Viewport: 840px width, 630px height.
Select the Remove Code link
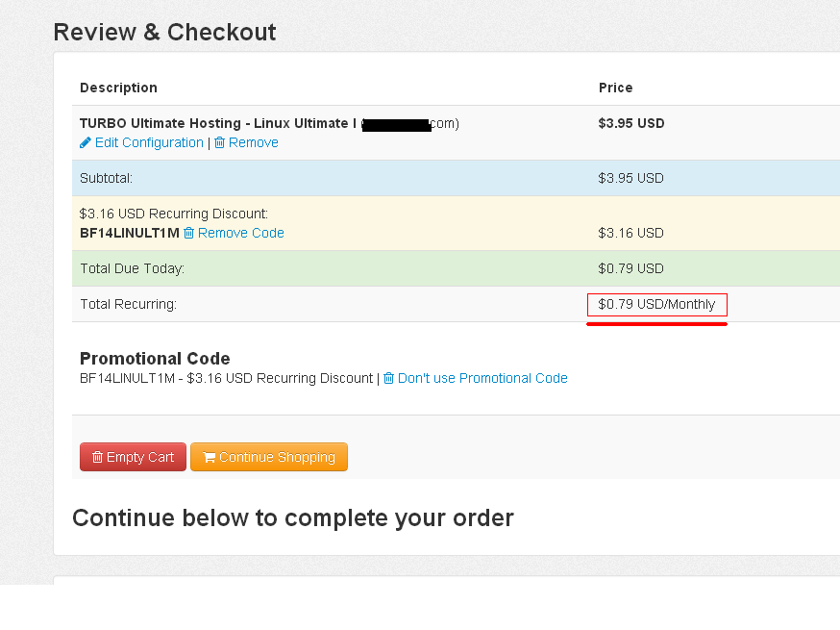coord(241,233)
